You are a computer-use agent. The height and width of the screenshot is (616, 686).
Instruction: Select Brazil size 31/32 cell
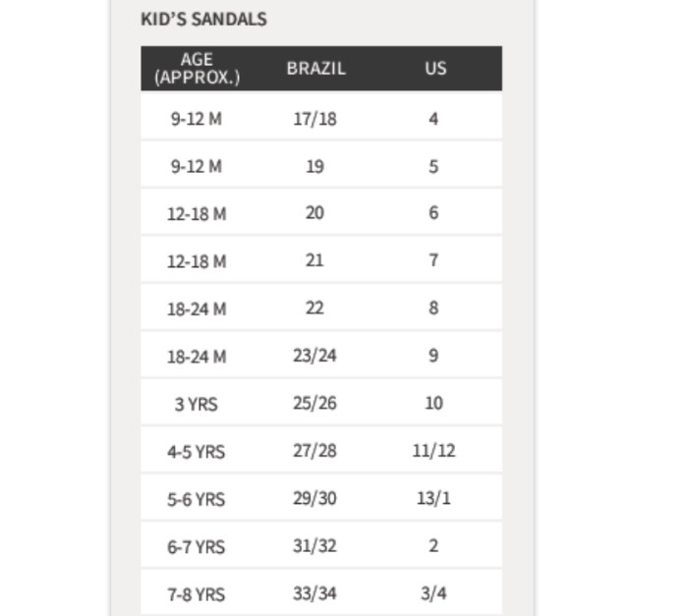tap(315, 546)
